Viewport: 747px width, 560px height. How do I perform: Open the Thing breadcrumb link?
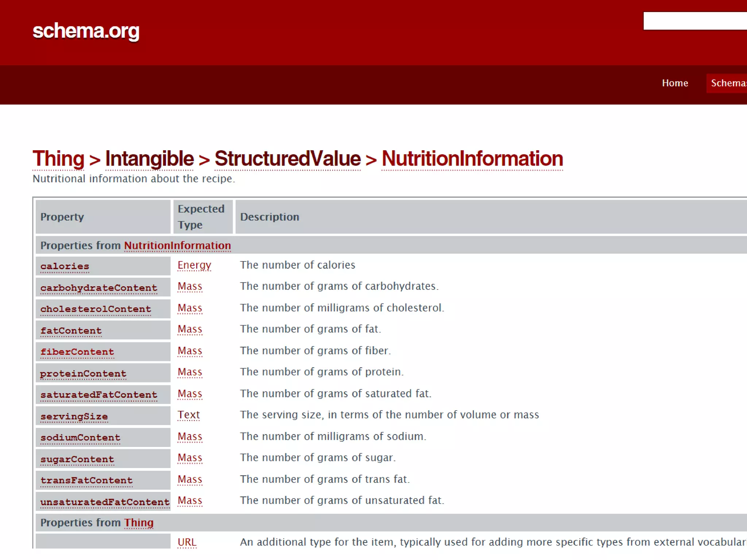58,159
